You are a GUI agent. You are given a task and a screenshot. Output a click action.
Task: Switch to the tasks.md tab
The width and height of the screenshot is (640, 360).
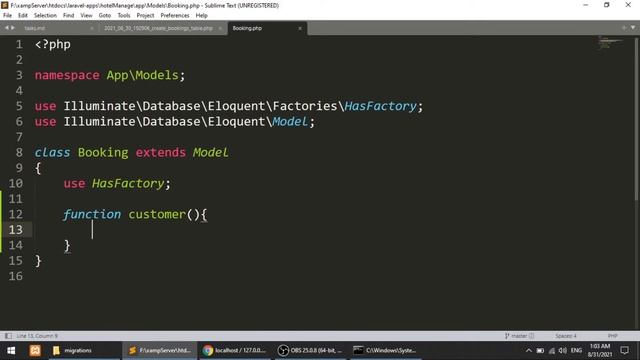tap(57, 28)
